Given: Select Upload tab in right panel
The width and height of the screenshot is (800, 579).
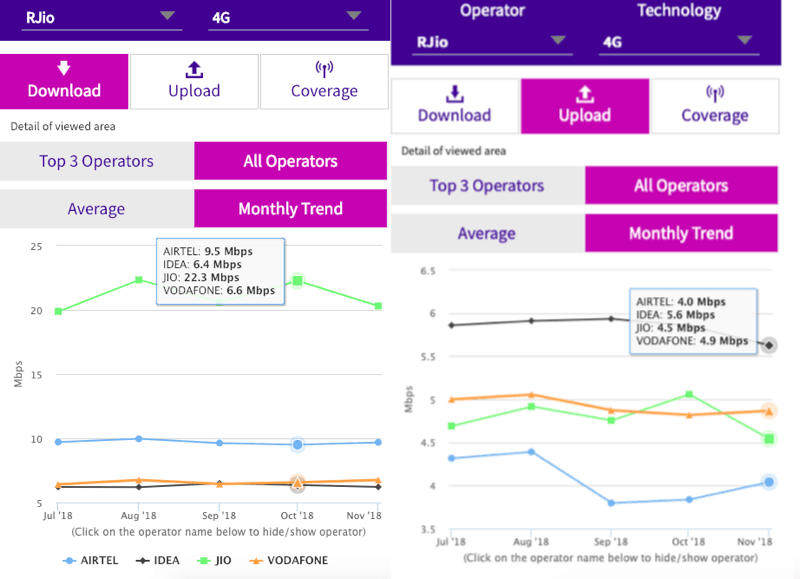Looking at the screenshot, I should point(585,106).
